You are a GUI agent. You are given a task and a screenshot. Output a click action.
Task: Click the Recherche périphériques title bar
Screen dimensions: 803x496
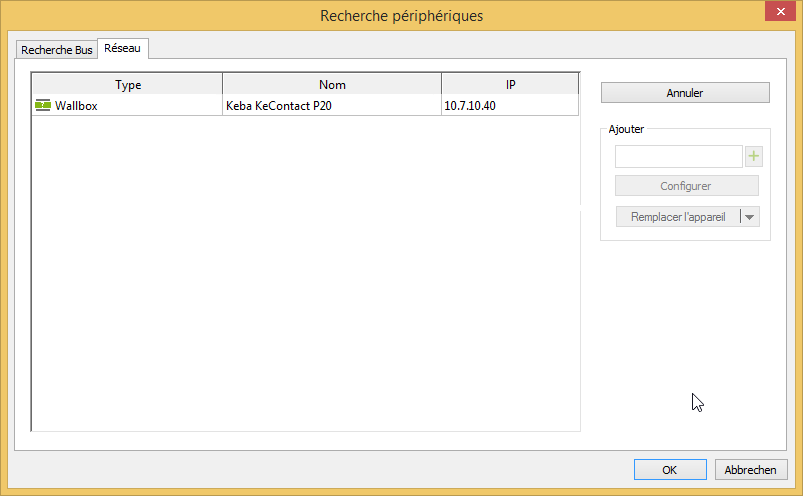point(400,15)
